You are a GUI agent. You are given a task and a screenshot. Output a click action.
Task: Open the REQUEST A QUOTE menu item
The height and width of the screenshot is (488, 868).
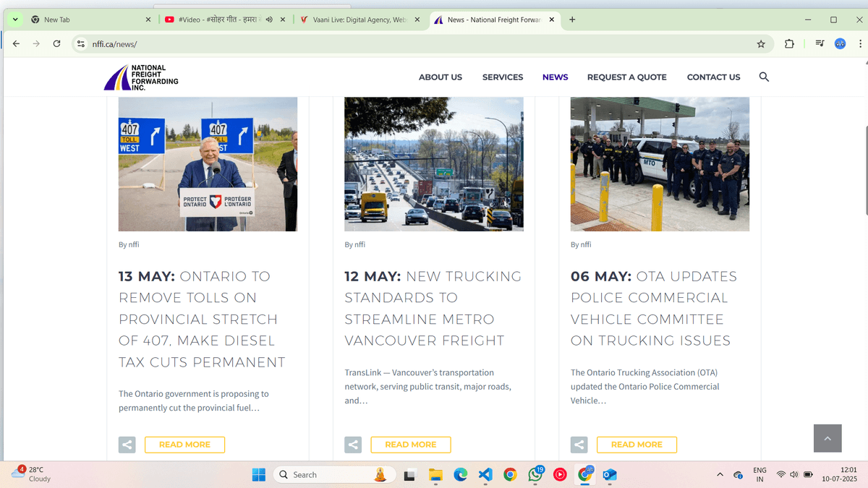pos(627,77)
